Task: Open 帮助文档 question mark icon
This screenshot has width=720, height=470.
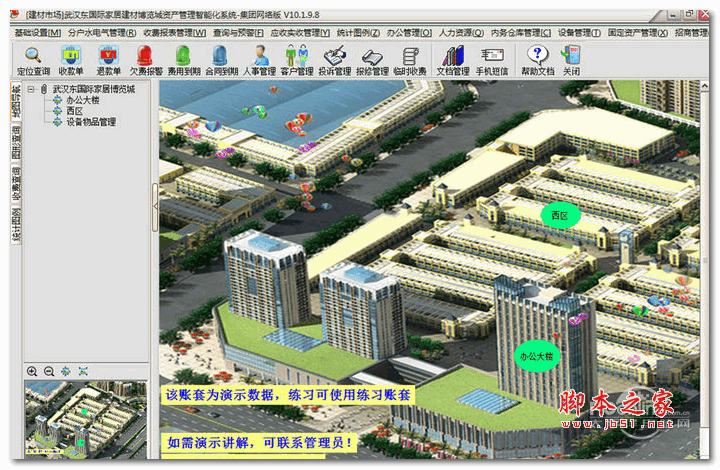Action: click(x=538, y=60)
